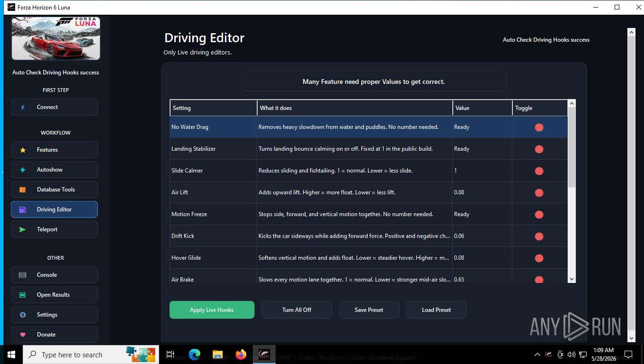644x364 pixels.
Task: Click the Drift Kick value 0.06
Action: click(459, 236)
